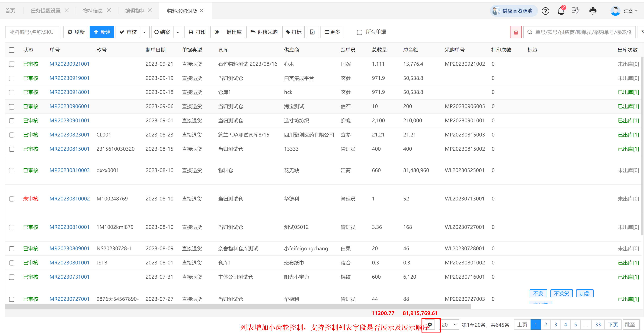Switch to the 任务提醒设置 tab

point(45,10)
